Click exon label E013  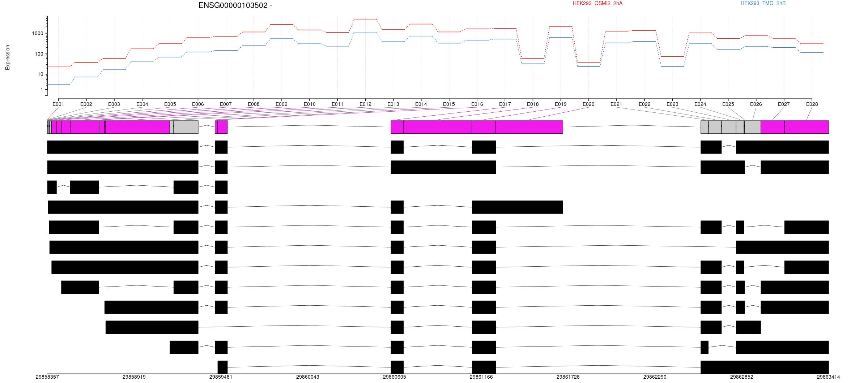point(393,104)
